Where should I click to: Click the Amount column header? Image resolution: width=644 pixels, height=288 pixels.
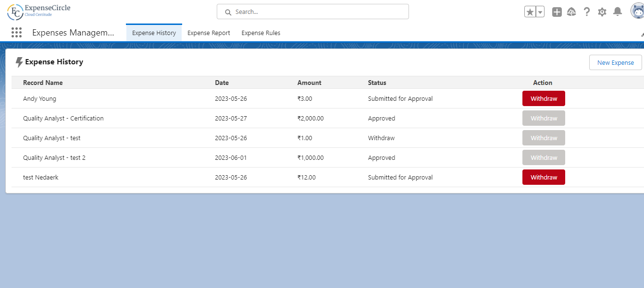pyautogui.click(x=309, y=83)
